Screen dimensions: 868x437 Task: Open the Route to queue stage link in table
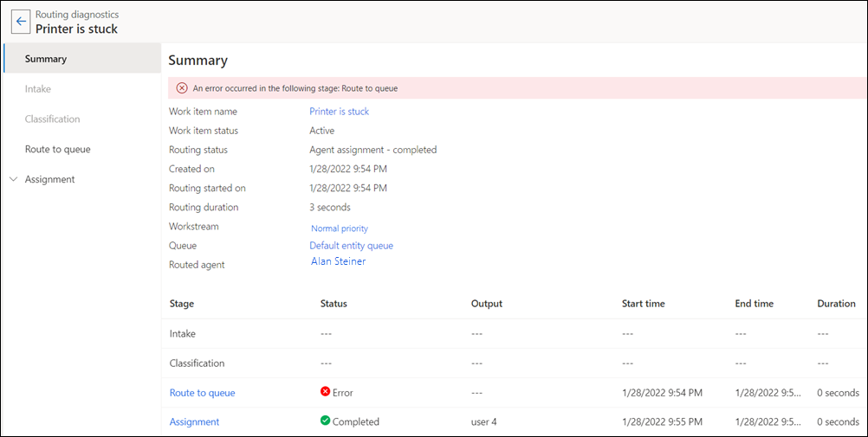pyautogui.click(x=202, y=393)
